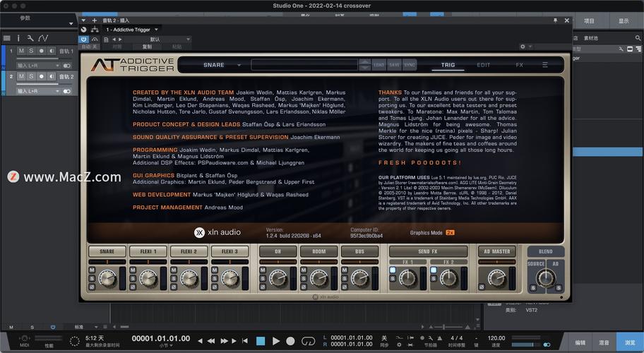The image size is (644, 353).
Task: Solo track 音轨 1
Action: [x=31, y=51]
